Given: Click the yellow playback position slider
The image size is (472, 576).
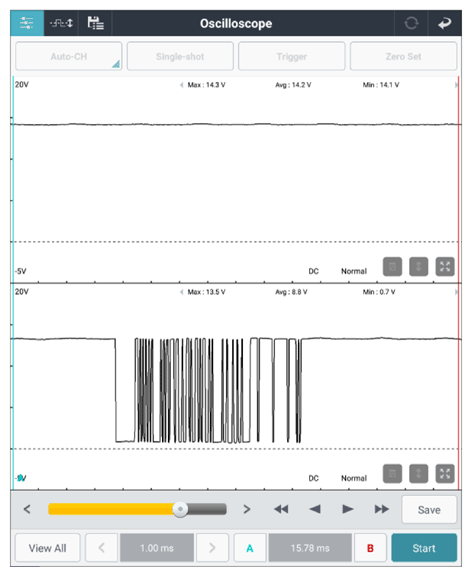Looking at the screenshot, I should [137, 509].
